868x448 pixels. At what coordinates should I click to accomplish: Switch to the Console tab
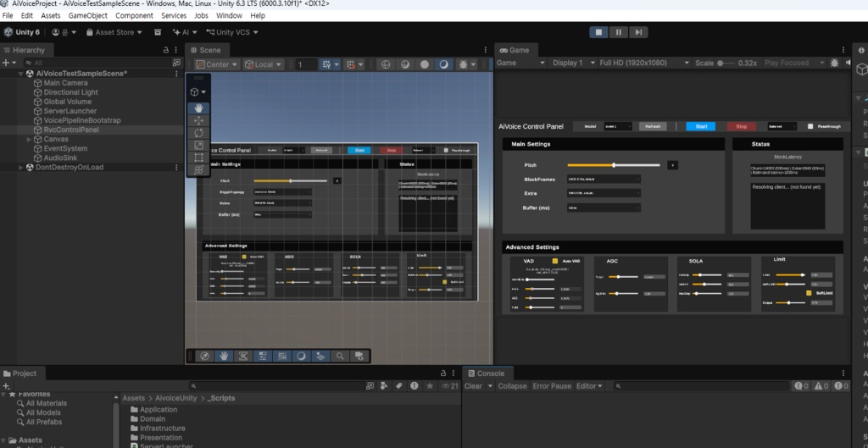(486, 373)
